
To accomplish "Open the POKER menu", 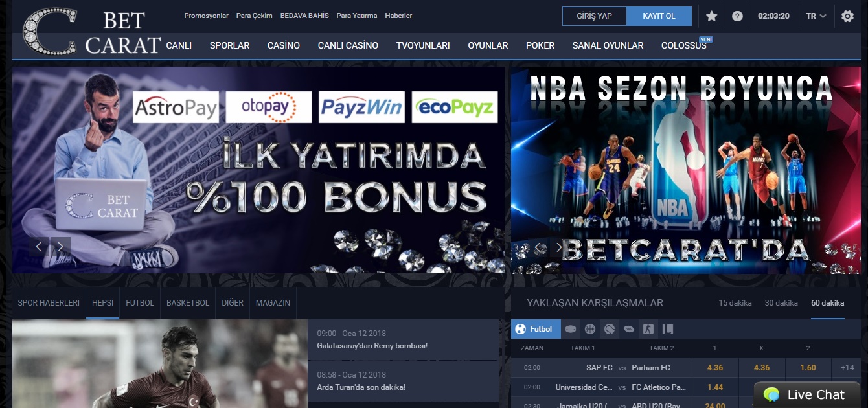I will pyautogui.click(x=540, y=45).
